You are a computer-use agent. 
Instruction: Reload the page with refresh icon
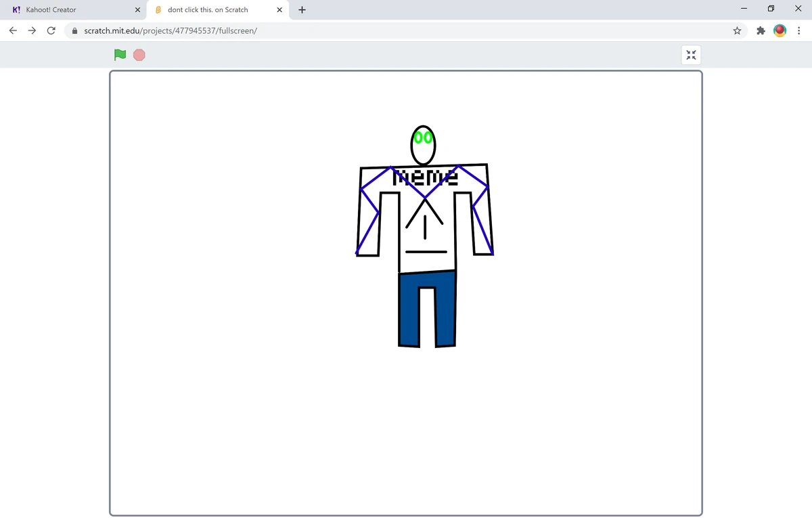coord(51,30)
